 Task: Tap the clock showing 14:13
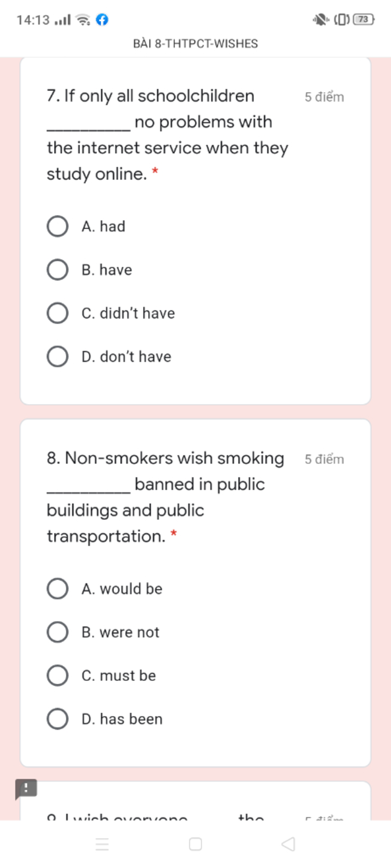click(33, 20)
